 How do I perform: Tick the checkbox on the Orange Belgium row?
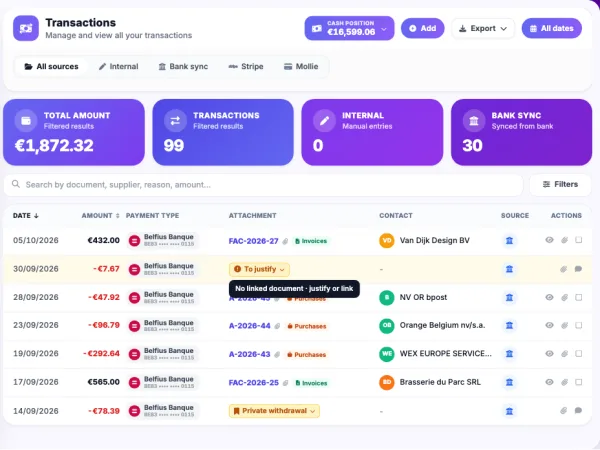[x=579, y=325]
